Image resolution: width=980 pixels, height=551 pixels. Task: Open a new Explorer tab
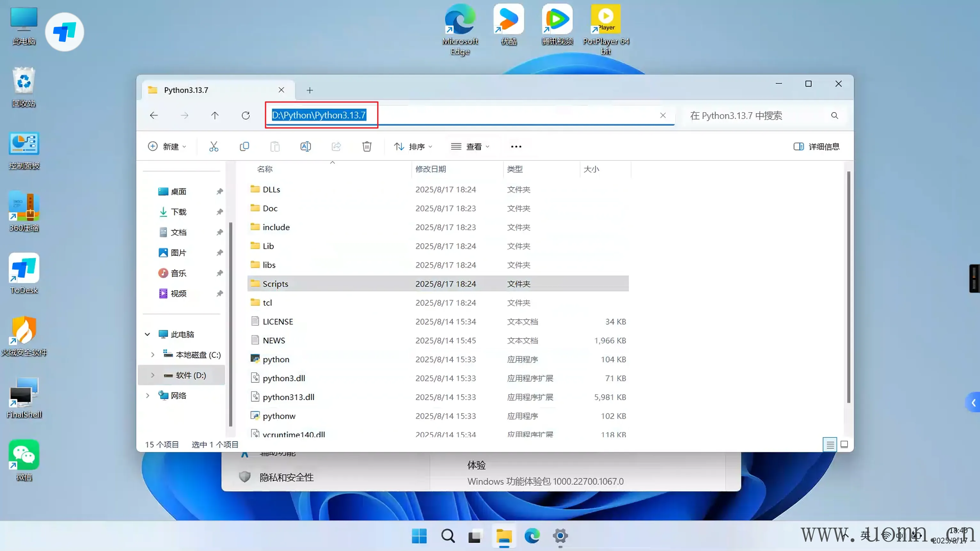[310, 90]
